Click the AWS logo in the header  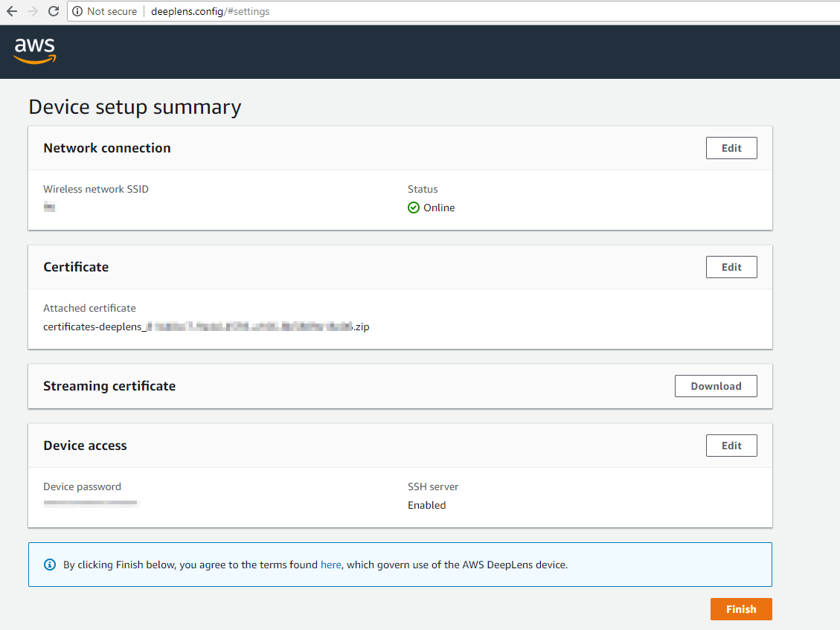point(35,51)
